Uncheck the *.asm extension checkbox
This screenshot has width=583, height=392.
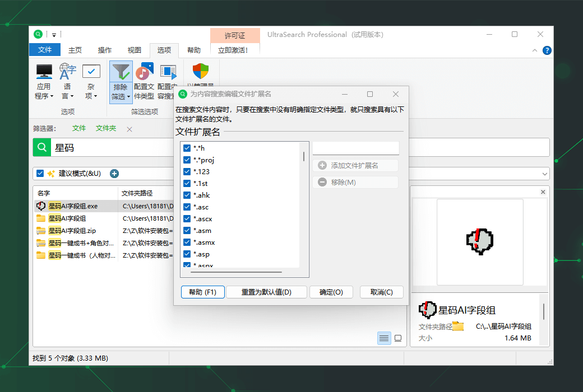[x=187, y=230]
